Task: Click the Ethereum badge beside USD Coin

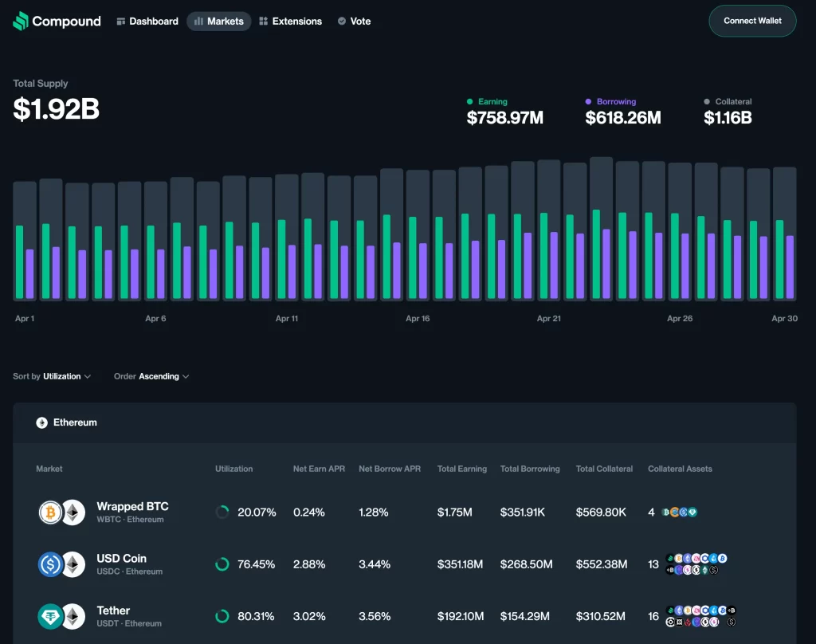Action: (x=73, y=565)
